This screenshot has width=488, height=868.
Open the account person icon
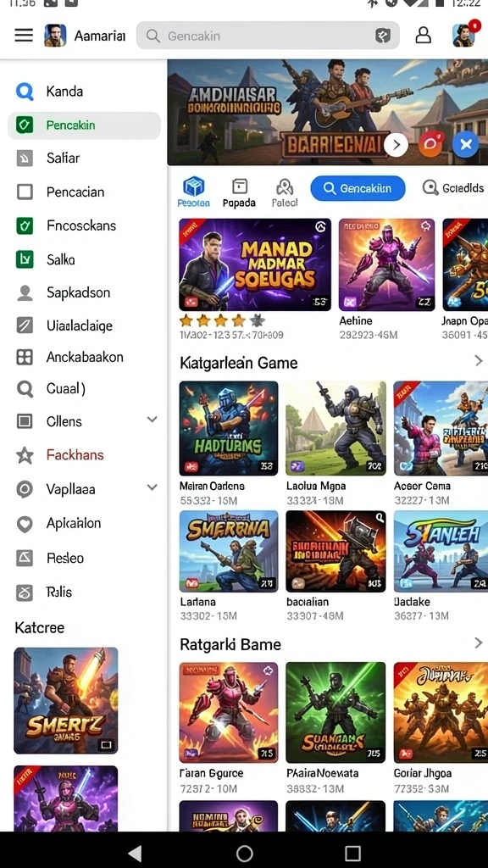click(x=424, y=36)
